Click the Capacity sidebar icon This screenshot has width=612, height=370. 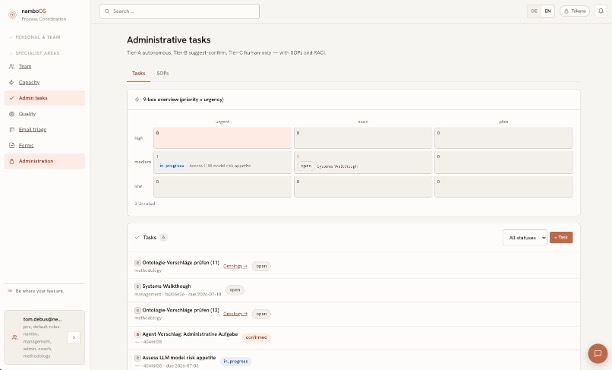[12, 82]
